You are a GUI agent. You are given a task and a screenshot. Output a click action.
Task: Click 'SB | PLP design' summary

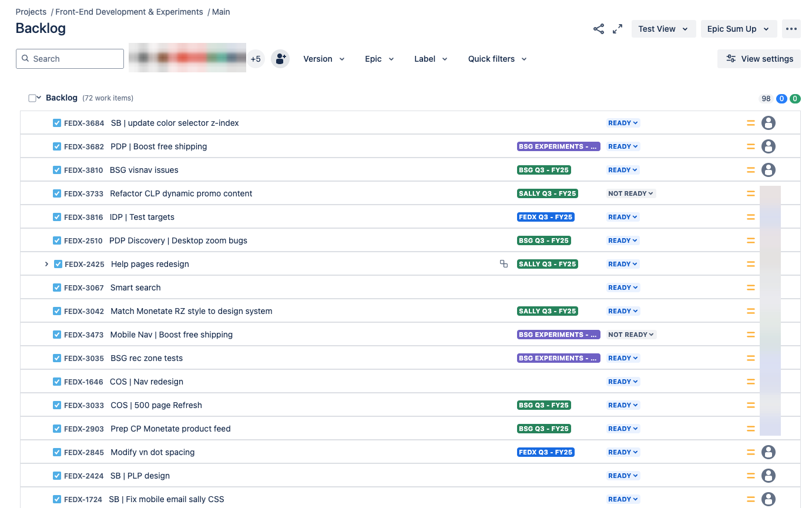(140, 476)
